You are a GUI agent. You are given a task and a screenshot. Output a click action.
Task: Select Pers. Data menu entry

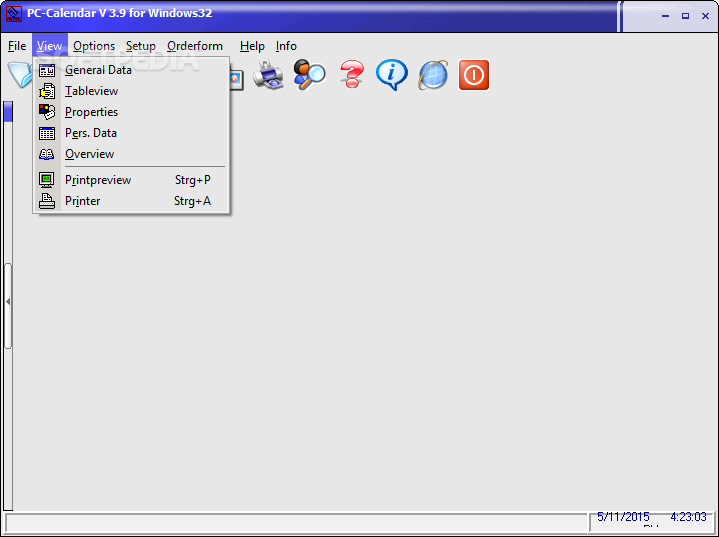coord(131,133)
